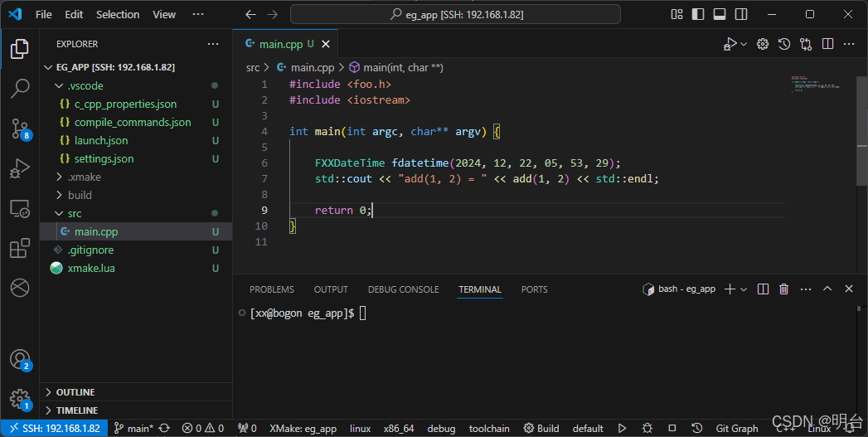Open the Run and Debug view

click(19, 168)
